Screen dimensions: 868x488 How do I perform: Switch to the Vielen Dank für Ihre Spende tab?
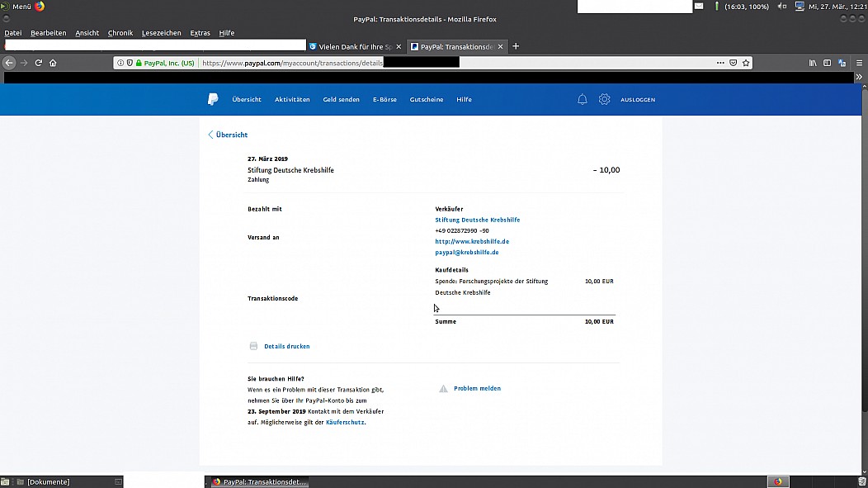point(355,46)
